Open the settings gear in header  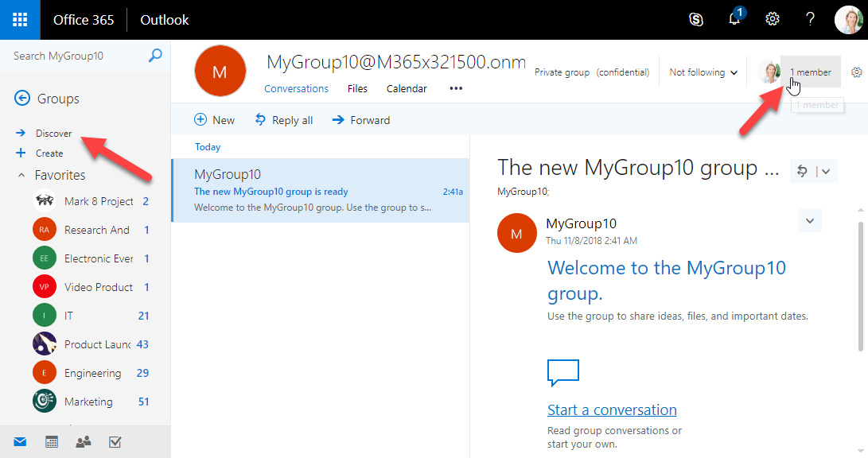click(772, 20)
